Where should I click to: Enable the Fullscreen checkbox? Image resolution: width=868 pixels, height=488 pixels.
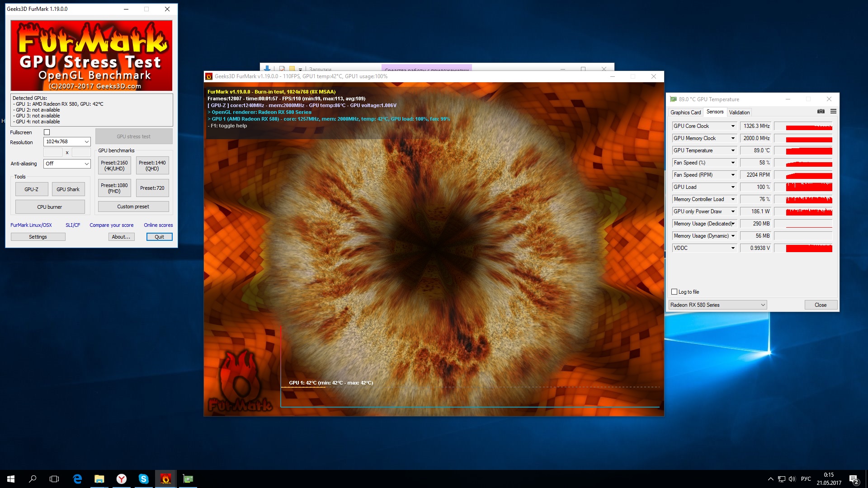47,132
